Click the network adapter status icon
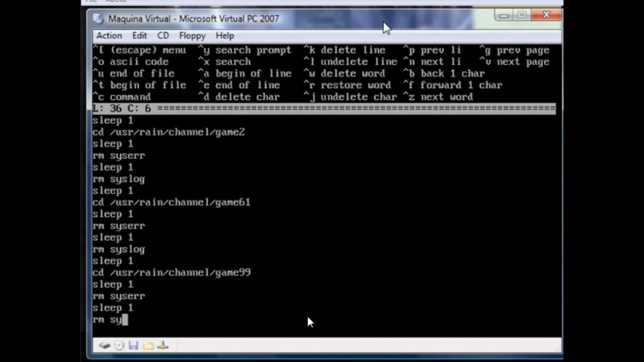This screenshot has width=644, height=362. 163,345
